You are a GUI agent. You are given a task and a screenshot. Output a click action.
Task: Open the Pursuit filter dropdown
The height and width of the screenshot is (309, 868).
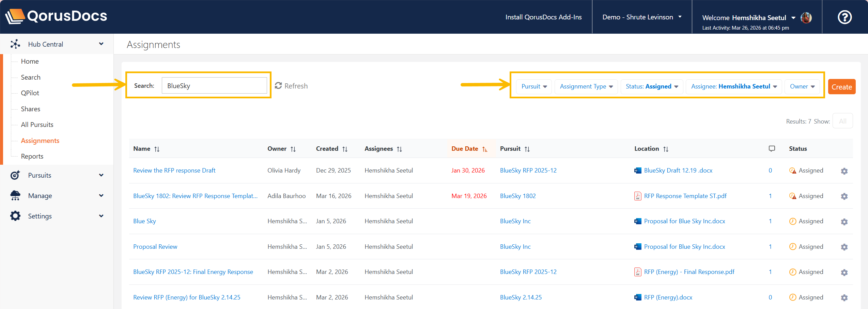pos(534,86)
